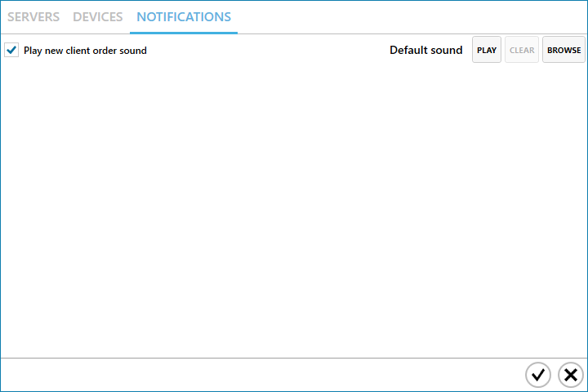
Task: Browse for a custom sound file
Action: pos(563,50)
